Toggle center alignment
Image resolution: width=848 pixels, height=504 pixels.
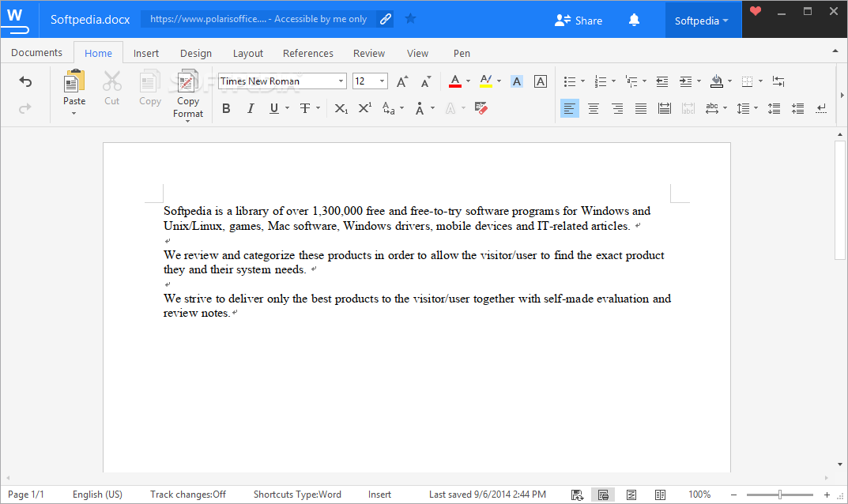pyautogui.click(x=594, y=109)
